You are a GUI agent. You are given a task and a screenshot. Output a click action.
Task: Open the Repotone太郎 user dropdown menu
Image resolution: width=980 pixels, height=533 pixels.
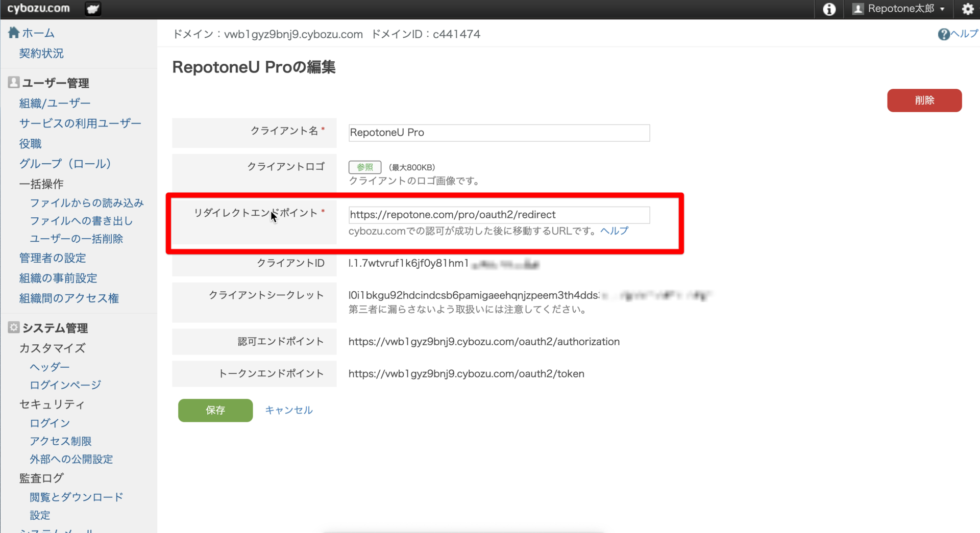tap(899, 9)
